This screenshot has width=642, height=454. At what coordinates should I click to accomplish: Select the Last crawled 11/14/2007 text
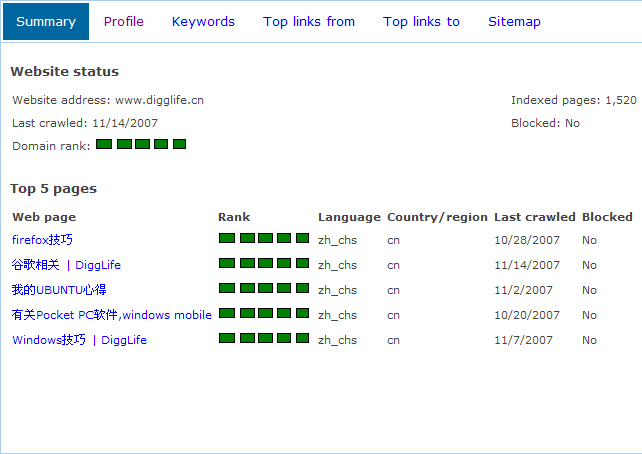85,123
